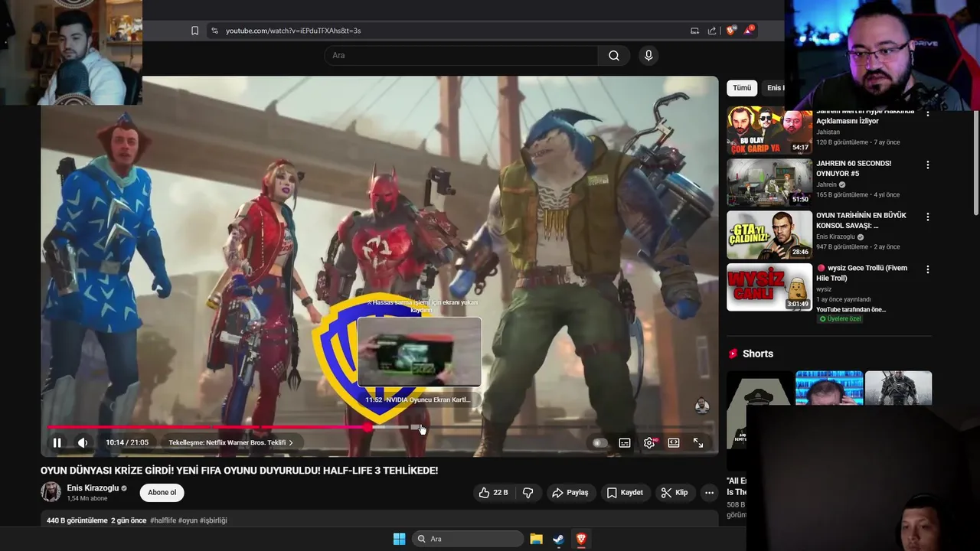
Task: Open Jahrein Mert'in Hype video thumbnail
Action: pyautogui.click(x=769, y=130)
